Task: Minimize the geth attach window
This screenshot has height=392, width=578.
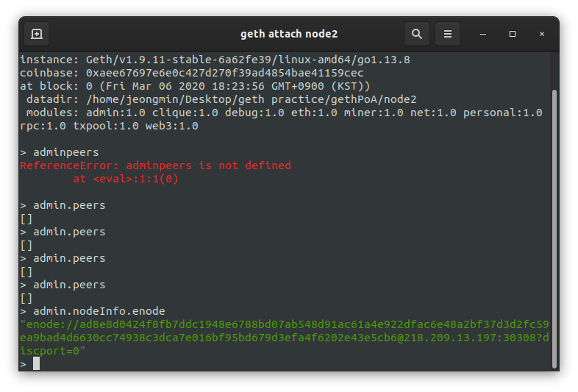Action: (483, 34)
